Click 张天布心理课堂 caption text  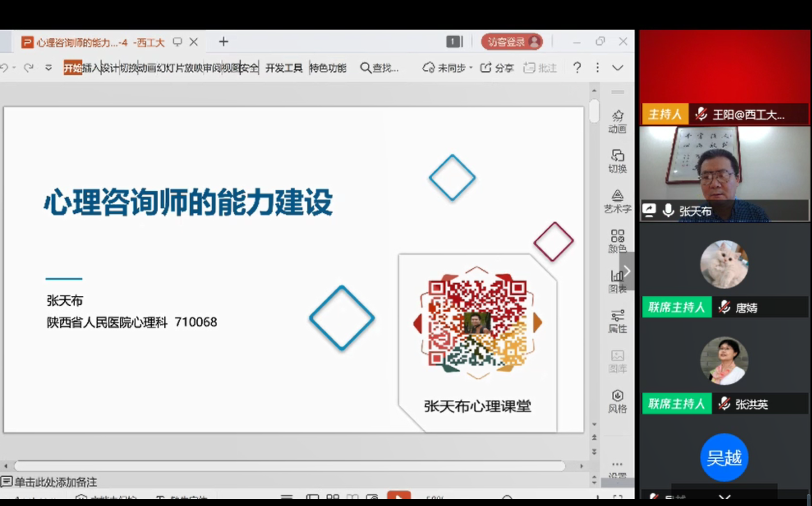(x=477, y=406)
